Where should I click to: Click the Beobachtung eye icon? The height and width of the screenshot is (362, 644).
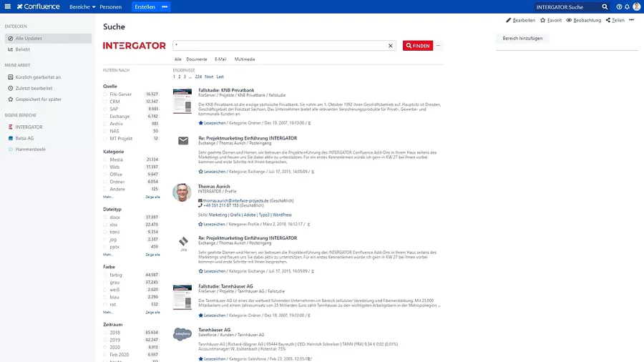pyautogui.click(x=569, y=21)
